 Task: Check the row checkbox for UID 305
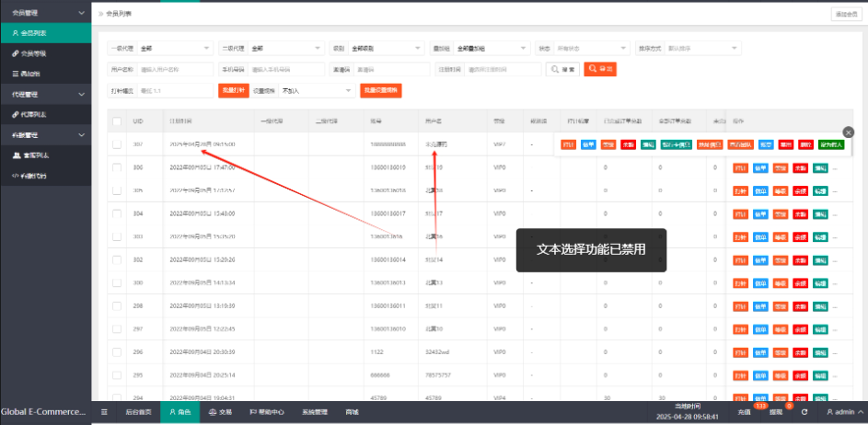click(117, 190)
